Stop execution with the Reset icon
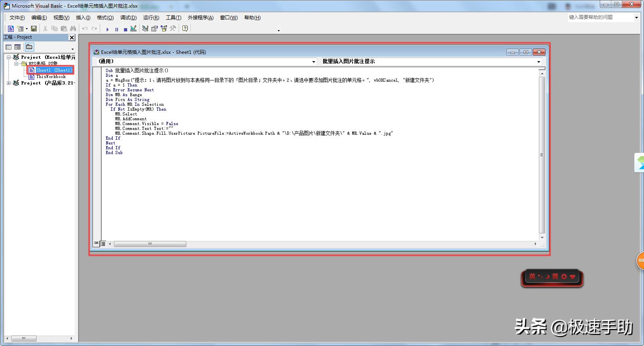Screen dimensions: 644x346 126,29
